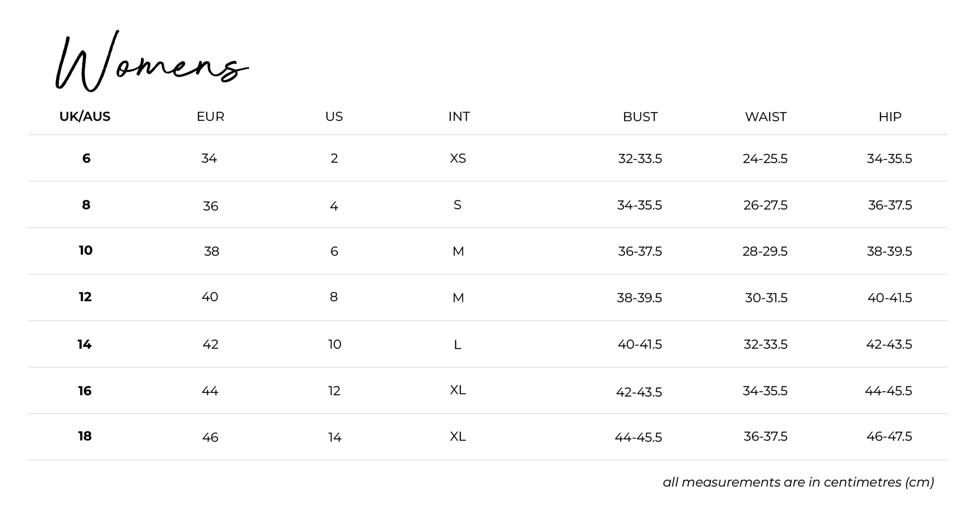Screen dimensions: 980x529
Task: Select EUR size 38 cell
Action: 211,251
